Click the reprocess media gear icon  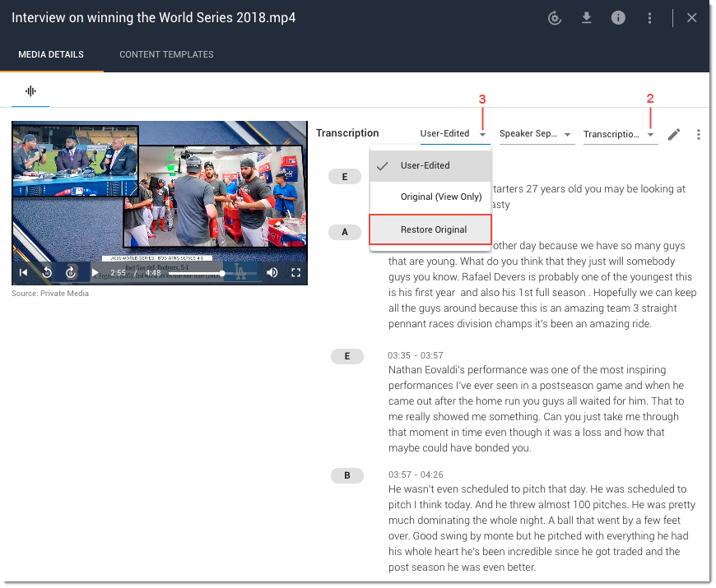(555, 18)
